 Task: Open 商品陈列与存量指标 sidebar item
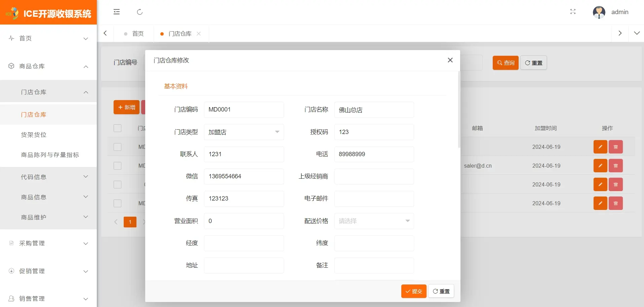(48, 155)
